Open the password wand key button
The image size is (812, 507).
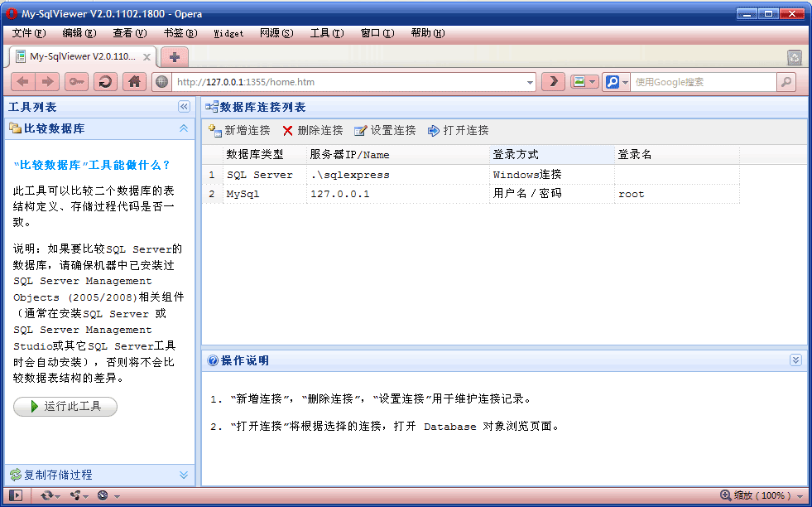77,82
